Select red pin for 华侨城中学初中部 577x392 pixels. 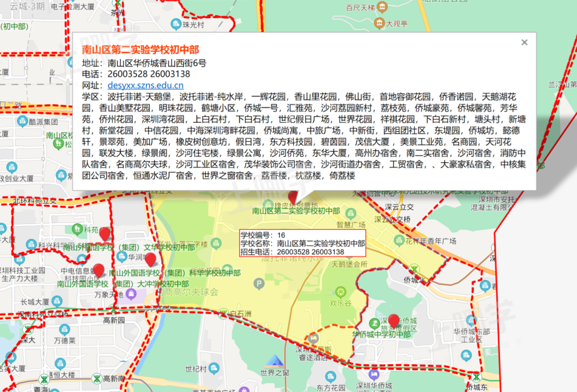[394, 321]
